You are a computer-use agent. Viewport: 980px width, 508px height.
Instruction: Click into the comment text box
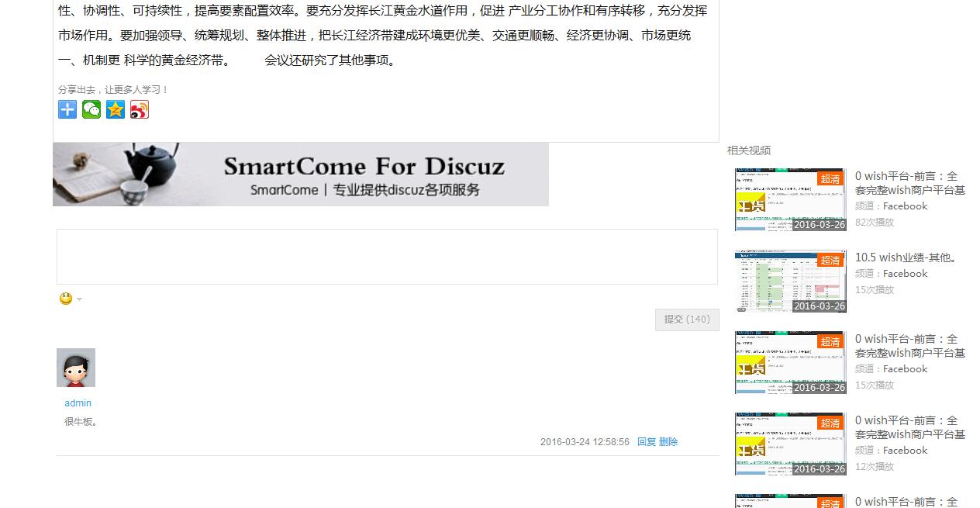pos(387,257)
